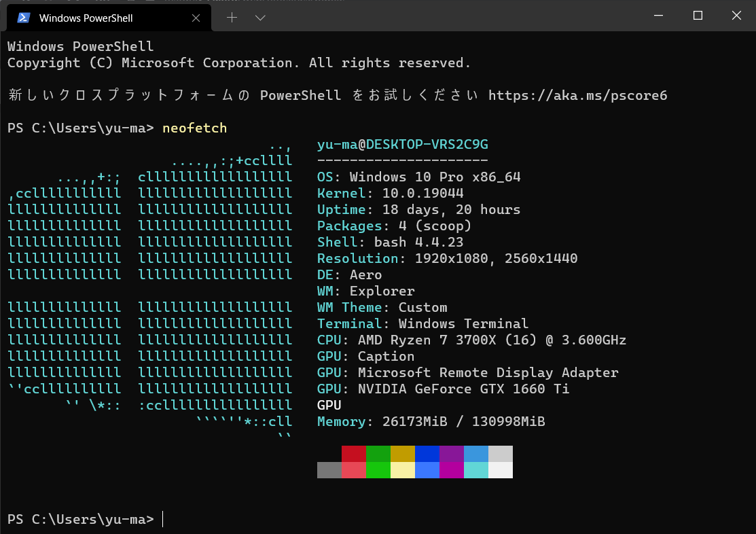Click the 'Resolution: 1920x1080, 2560x1440' line
The width and height of the screenshot is (756, 534).
pos(448,259)
